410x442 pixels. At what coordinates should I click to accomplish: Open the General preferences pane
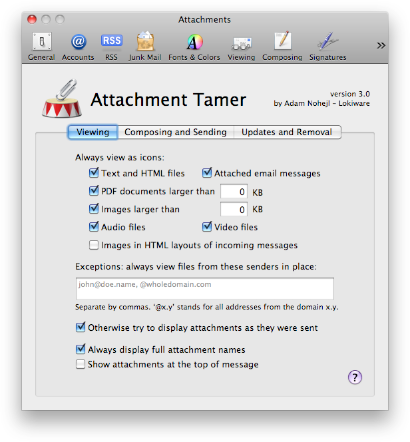[x=41, y=46]
